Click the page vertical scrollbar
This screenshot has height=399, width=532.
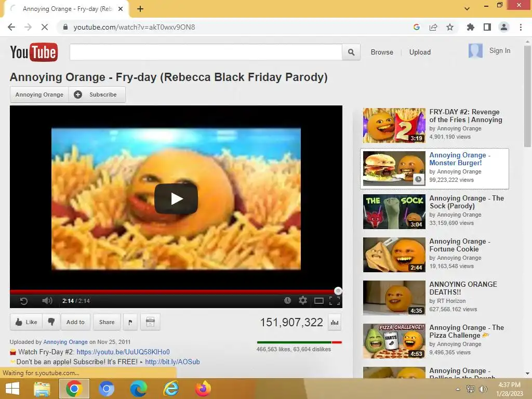527,97
